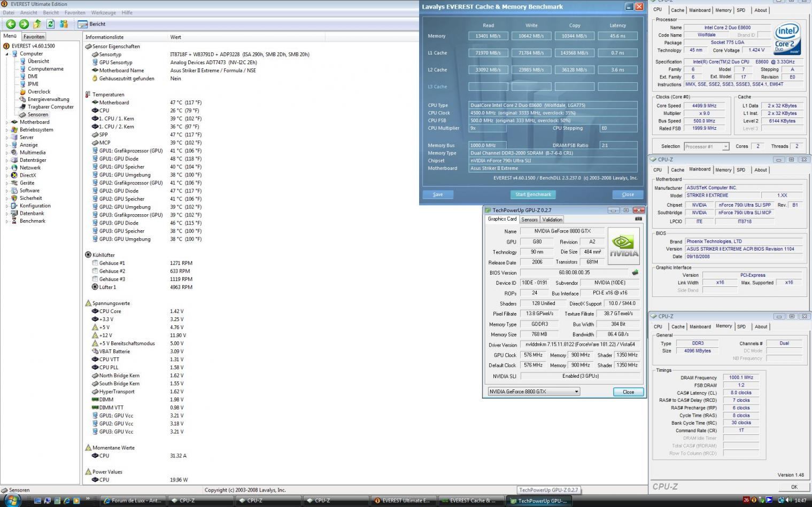Click Start Benchmark in the Cache & Memory window
Viewport: 812px width, 507px height.
[x=533, y=194]
